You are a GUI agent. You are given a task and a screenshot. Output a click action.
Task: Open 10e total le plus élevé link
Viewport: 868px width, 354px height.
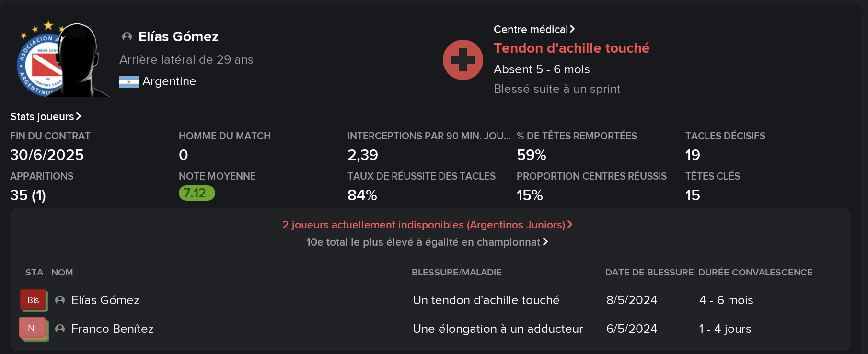coord(427,242)
